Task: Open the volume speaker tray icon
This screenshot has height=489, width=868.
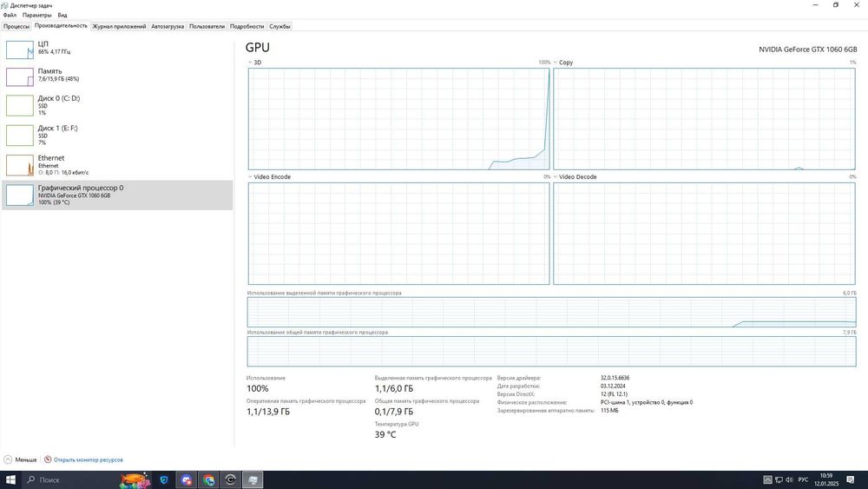Action: click(x=789, y=479)
